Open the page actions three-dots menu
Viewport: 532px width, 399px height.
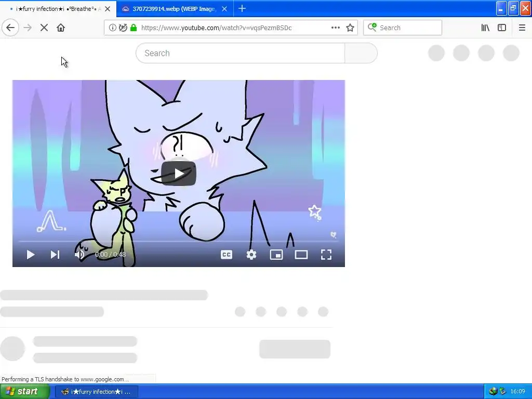[336, 28]
